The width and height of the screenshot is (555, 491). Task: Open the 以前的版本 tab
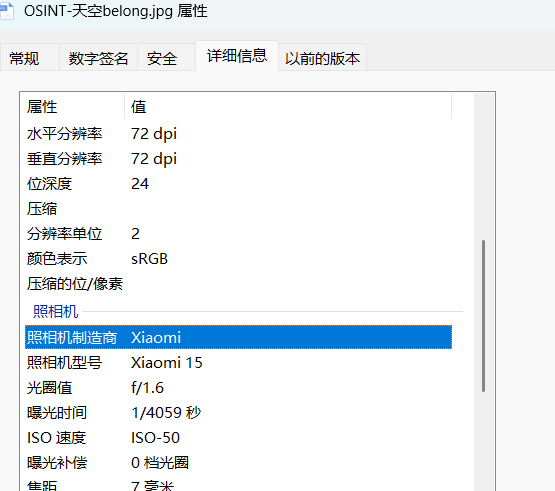pos(322,57)
